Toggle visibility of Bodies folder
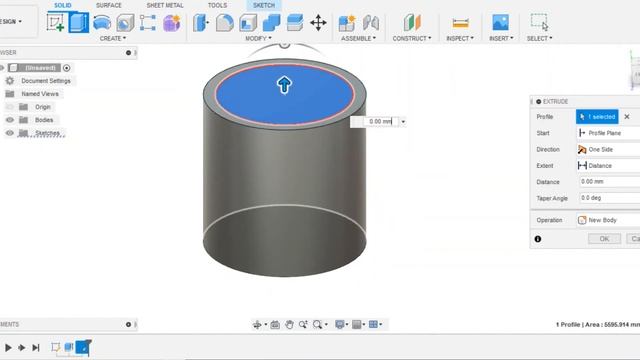Viewport: 640px width, 360px height. (10, 120)
